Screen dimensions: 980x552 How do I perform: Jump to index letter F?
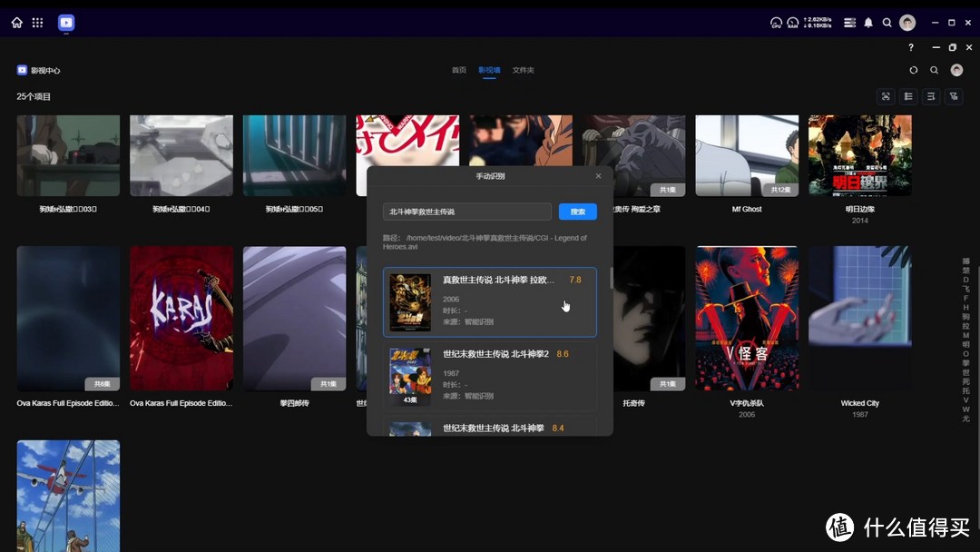pyautogui.click(x=965, y=298)
